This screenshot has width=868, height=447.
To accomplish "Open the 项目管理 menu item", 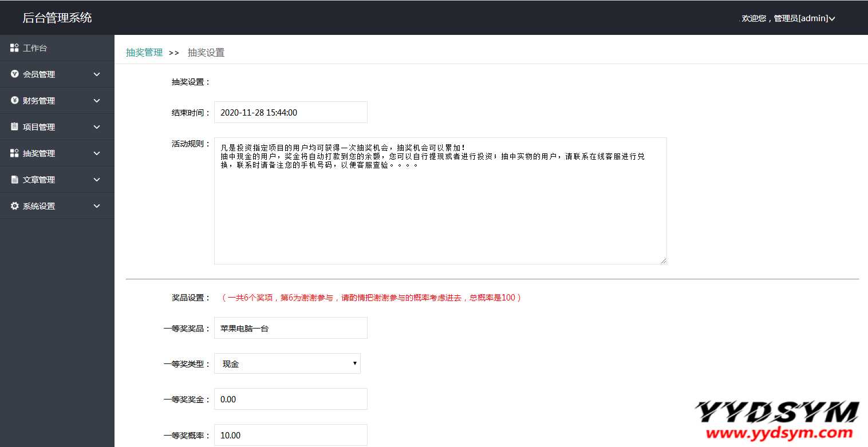I will point(39,127).
